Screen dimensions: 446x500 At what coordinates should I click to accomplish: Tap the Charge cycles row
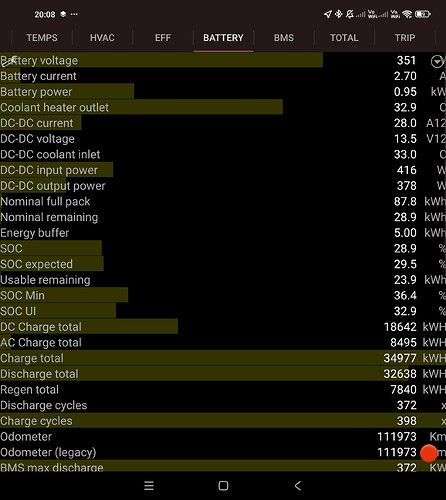(223, 421)
